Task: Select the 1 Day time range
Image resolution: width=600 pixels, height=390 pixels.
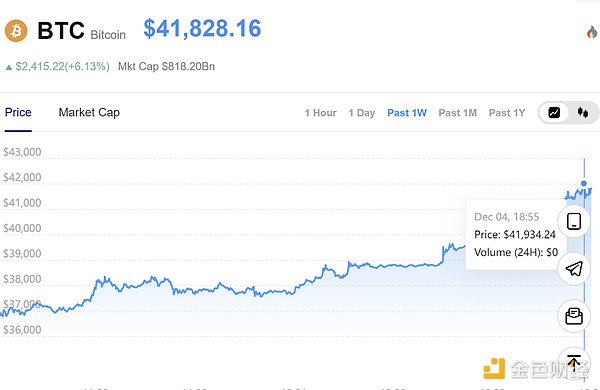Action: 362,113
